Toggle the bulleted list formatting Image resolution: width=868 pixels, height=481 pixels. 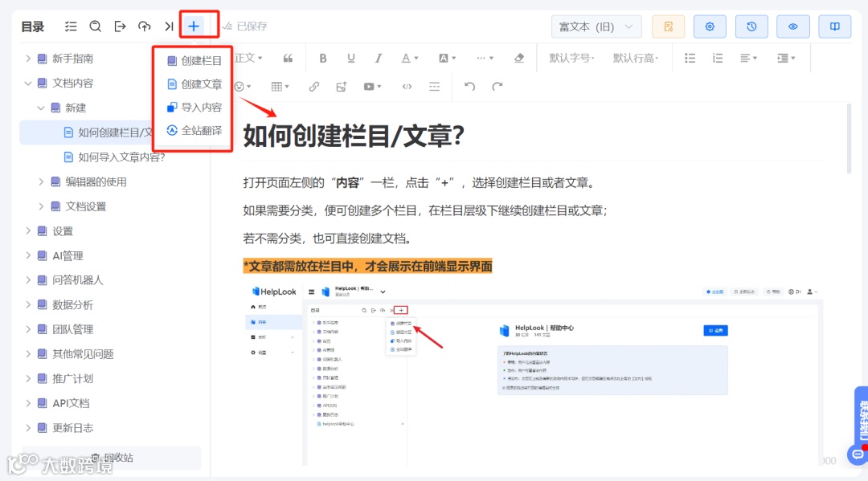(x=690, y=58)
